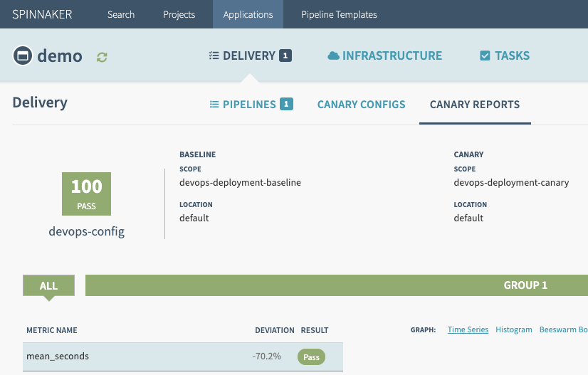
Task: Click the 100 PASS score box
Action: (x=86, y=194)
